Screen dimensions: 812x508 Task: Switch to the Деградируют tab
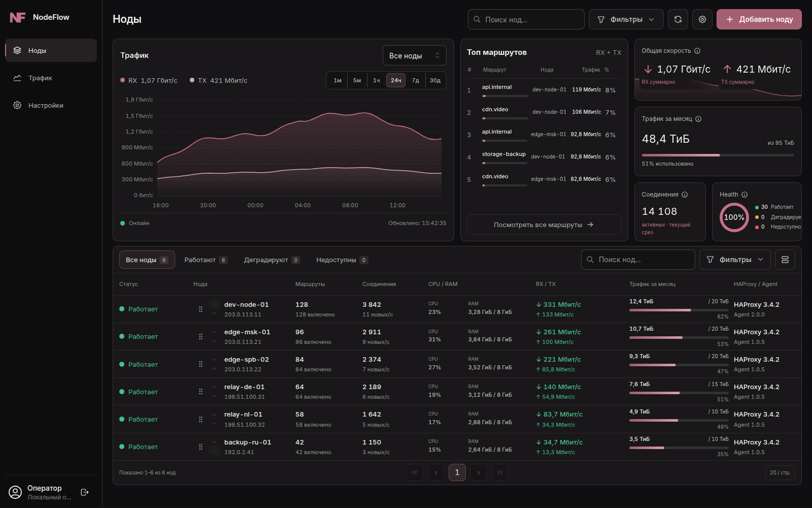coord(272,260)
